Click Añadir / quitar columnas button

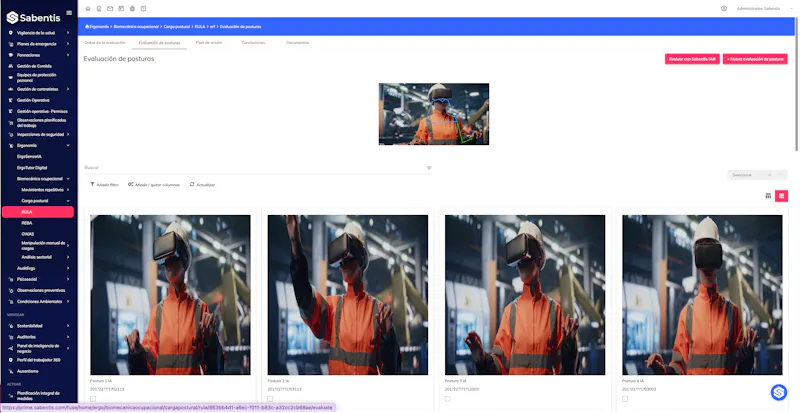point(154,185)
